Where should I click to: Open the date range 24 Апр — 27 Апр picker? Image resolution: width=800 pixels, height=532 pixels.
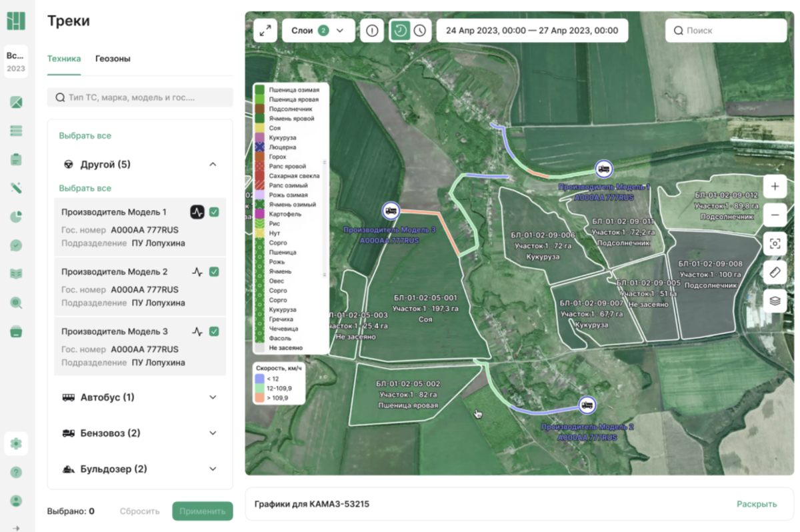point(532,30)
